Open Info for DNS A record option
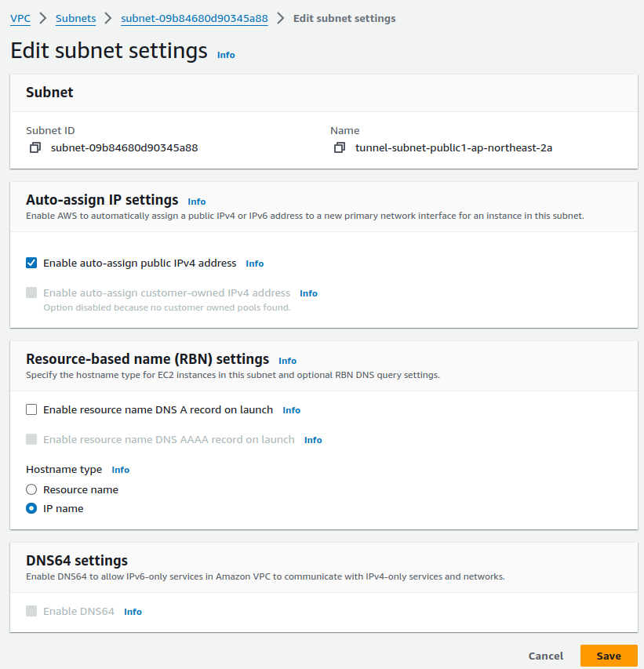The image size is (644, 669). coord(292,410)
